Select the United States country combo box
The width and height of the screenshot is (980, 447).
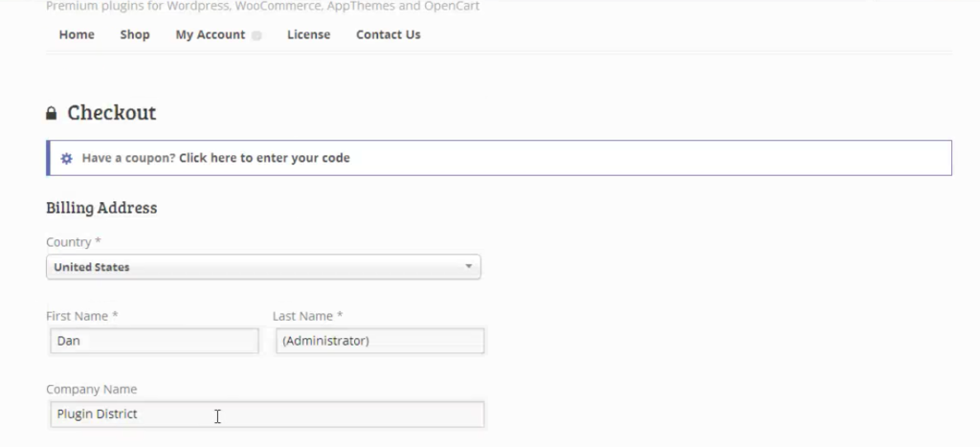tap(263, 267)
